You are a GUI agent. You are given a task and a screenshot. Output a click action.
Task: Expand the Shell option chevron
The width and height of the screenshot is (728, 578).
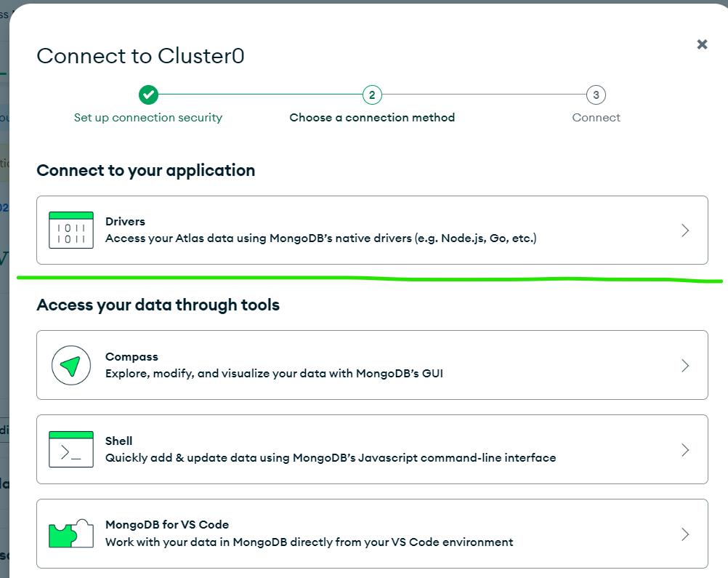click(685, 449)
